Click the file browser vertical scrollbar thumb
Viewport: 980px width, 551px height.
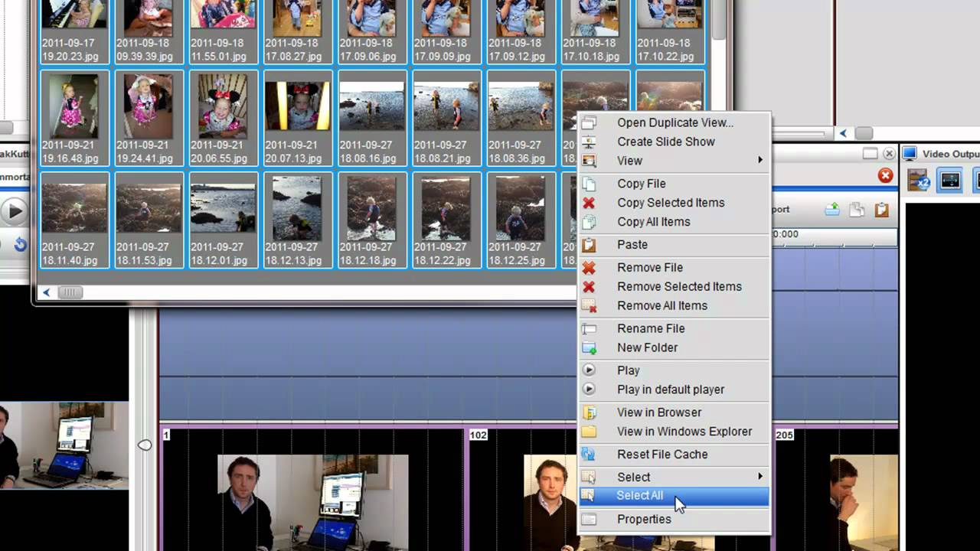click(x=719, y=18)
